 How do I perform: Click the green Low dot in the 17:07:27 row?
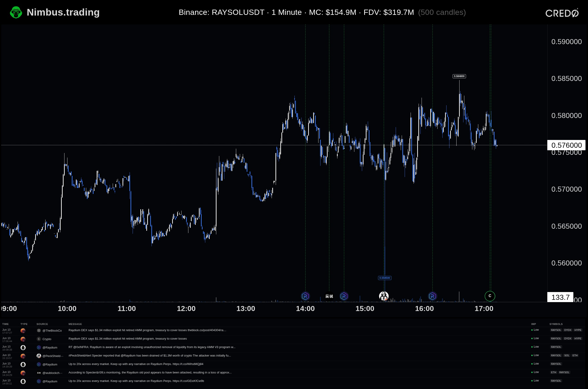coord(532,330)
